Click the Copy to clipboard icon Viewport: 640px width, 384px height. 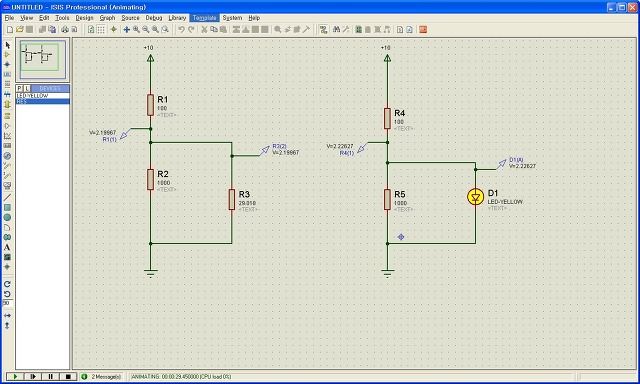click(x=214, y=29)
